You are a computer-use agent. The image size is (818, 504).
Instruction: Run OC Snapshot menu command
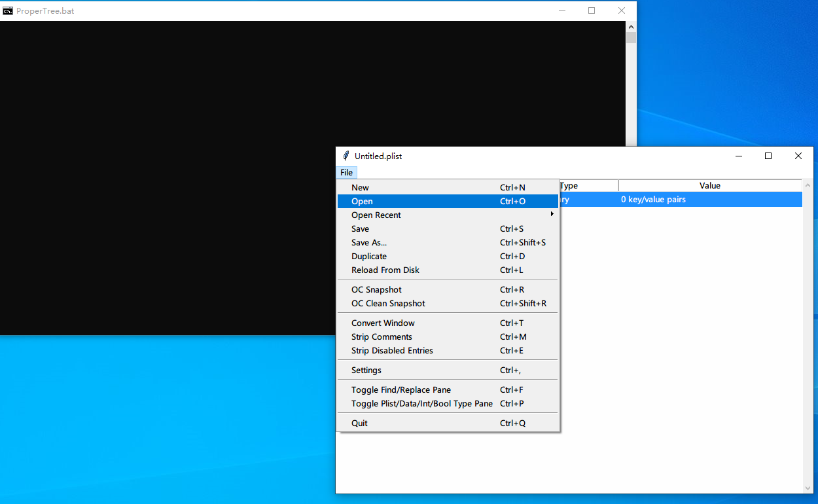point(376,290)
